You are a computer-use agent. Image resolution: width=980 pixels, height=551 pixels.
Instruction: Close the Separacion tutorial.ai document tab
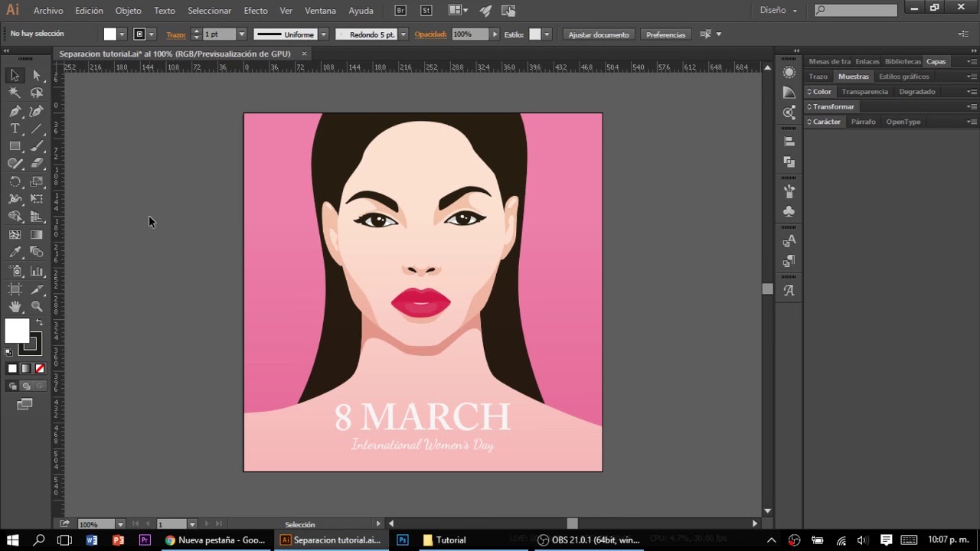[304, 54]
